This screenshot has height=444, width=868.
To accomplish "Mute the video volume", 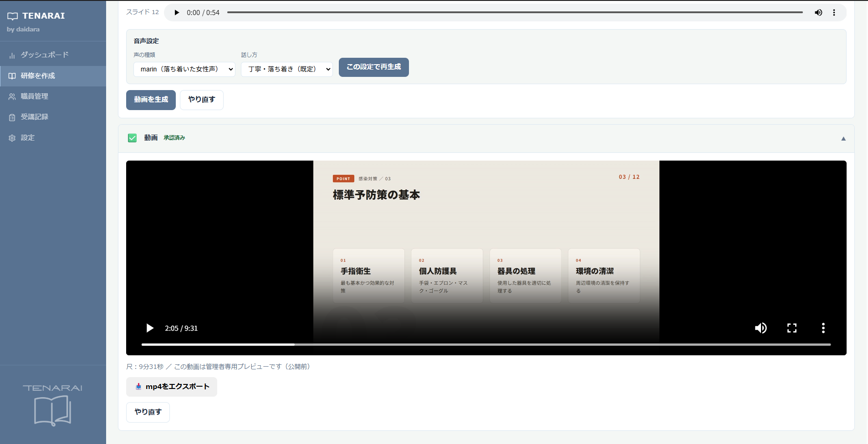I will 761,328.
